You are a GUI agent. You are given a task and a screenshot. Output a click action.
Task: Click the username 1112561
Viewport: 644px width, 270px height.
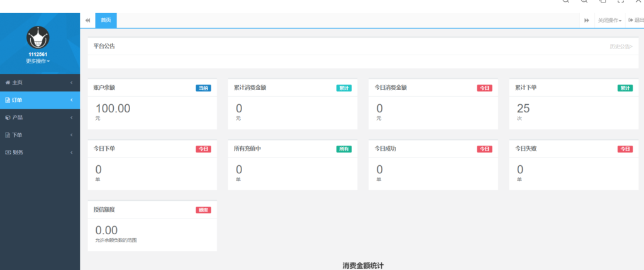coord(38,55)
